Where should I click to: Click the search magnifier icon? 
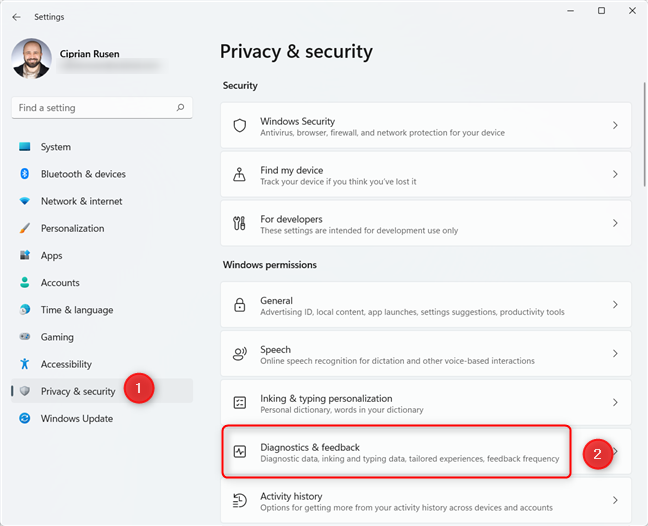(180, 107)
